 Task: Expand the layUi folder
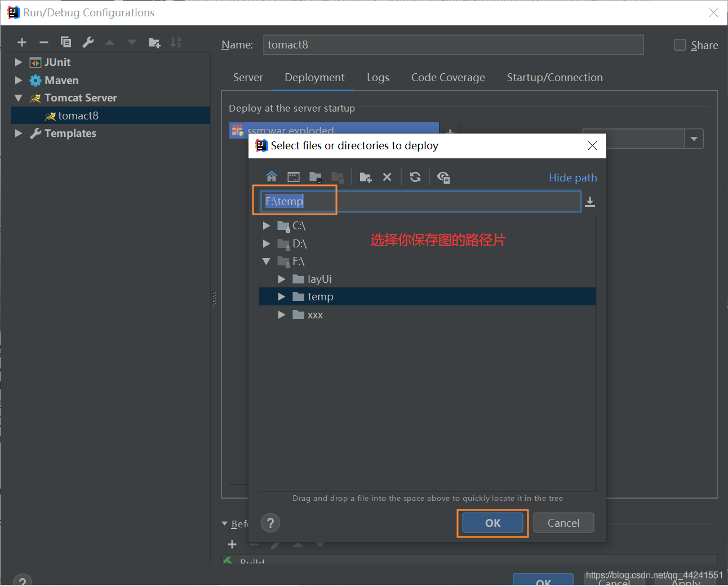tap(282, 279)
